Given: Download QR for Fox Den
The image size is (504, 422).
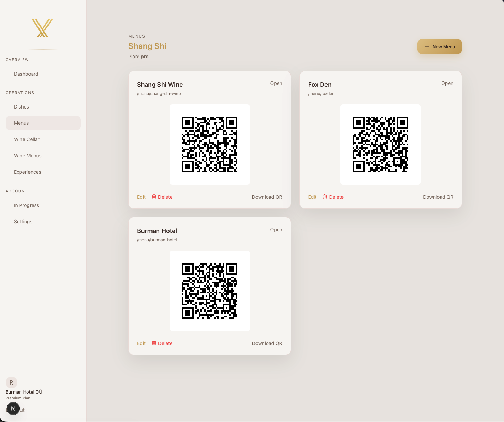Looking at the screenshot, I should 438,197.
